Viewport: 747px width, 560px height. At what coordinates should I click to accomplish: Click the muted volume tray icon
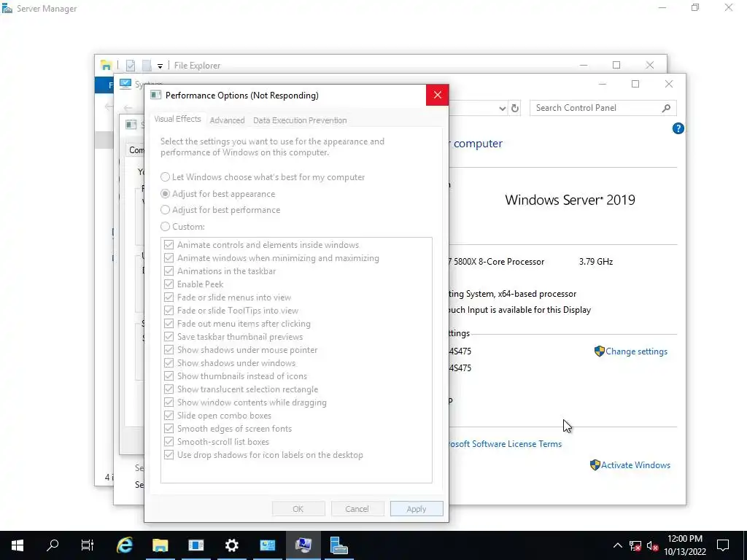pos(652,545)
